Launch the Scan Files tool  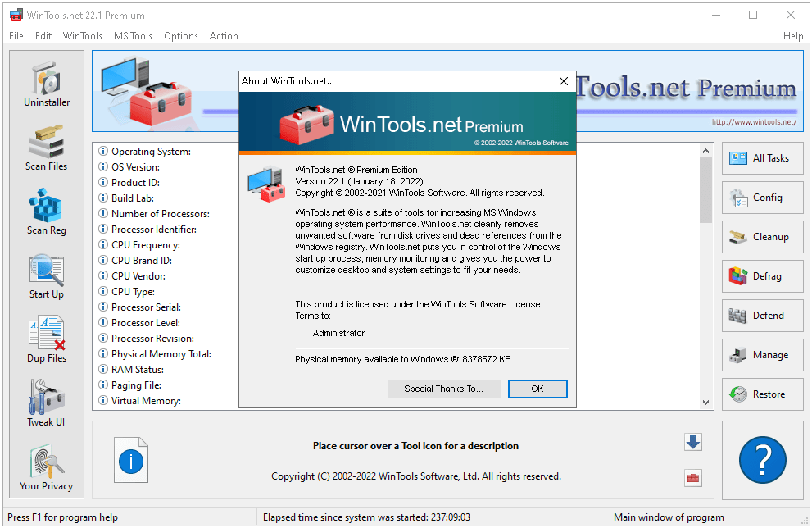(x=47, y=148)
